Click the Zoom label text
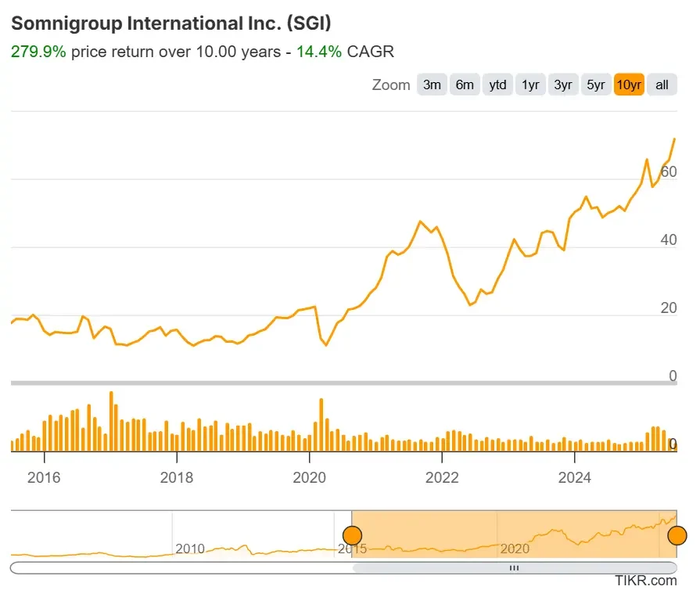This screenshot has height=590, width=700. coord(391,85)
